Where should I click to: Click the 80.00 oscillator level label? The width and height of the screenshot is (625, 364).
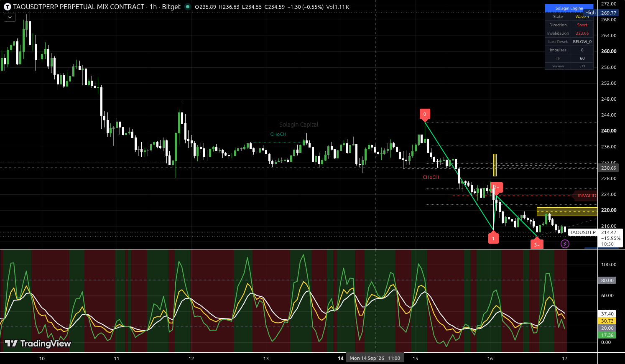click(x=607, y=280)
